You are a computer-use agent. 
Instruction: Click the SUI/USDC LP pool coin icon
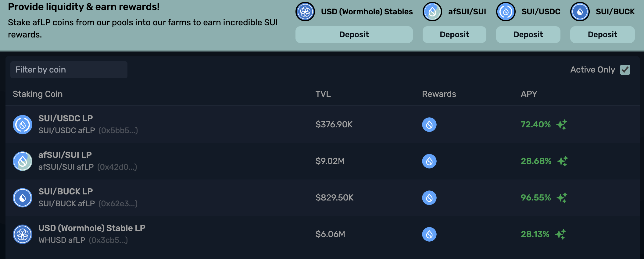point(23,125)
